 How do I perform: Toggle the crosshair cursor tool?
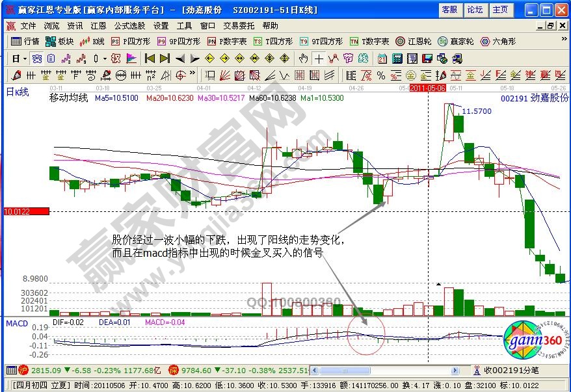tap(319, 60)
